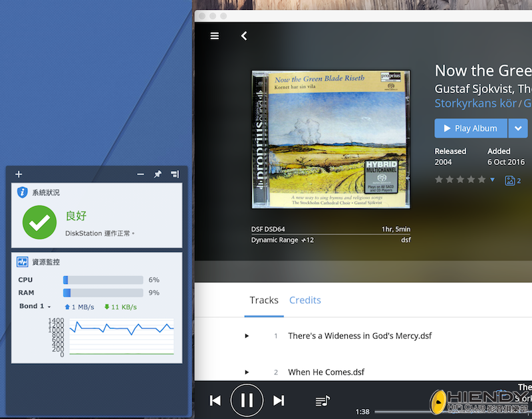Switch to the Tracks tab
The width and height of the screenshot is (532, 419).
tap(264, 300)
